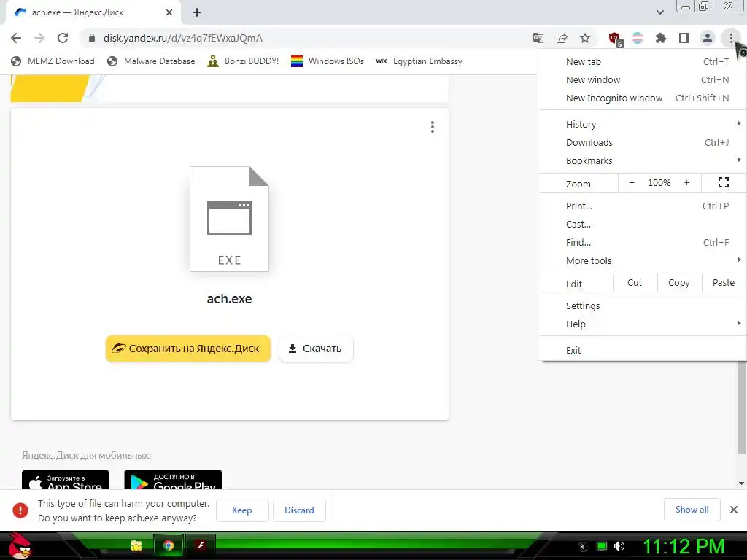747x560 pixels.
Task: Open a new tab with the plus button
Action: point(197,12)
